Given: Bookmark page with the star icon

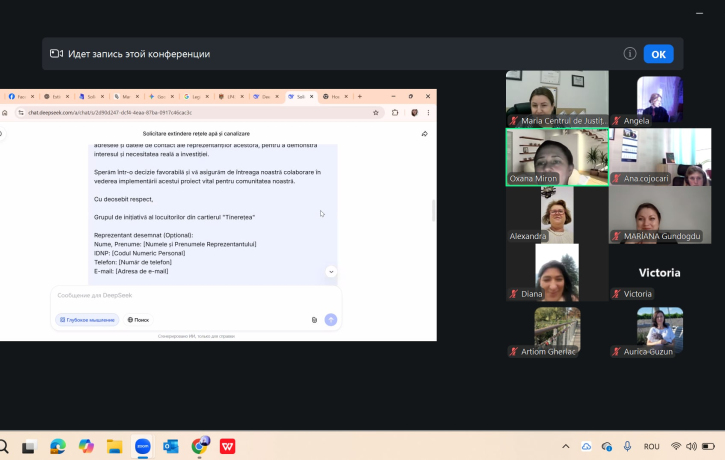Looking at the screenshot, I should coord(376,113).
